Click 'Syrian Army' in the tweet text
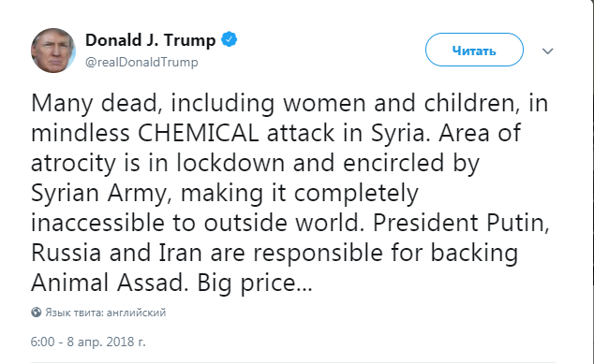This screenshot has height=364, width=594. tap(98, 194)
